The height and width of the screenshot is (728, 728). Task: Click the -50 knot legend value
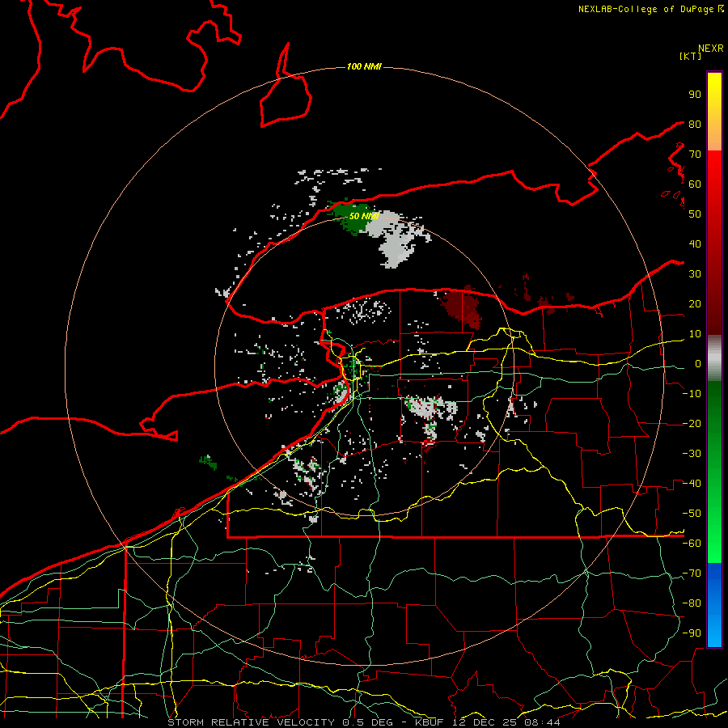692,514
